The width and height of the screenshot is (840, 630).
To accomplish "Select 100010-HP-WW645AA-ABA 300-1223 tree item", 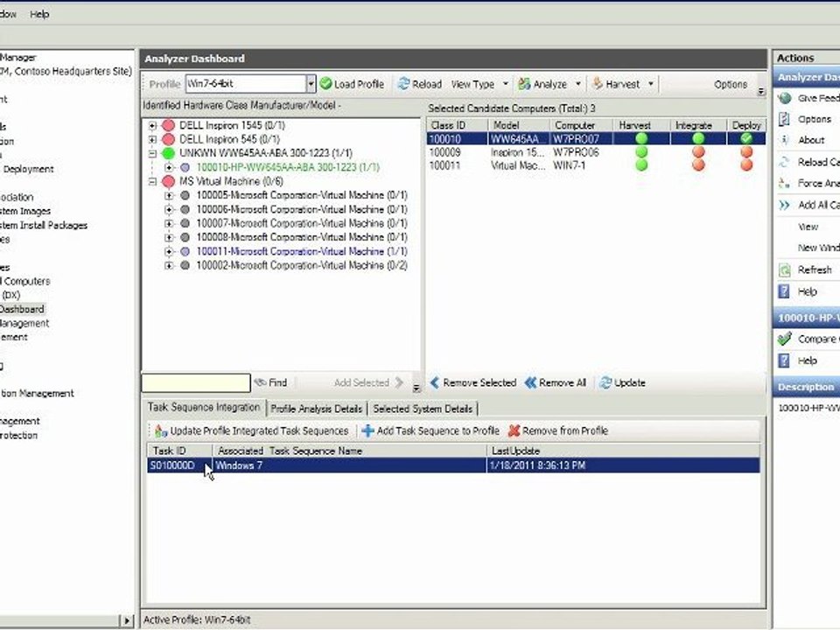I will click(288, 167).
